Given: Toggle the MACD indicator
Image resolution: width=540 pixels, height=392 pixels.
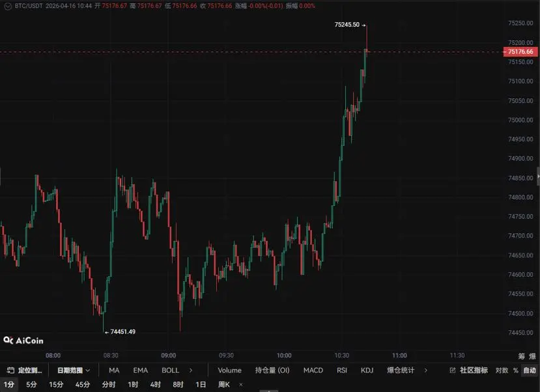Looking at the screenshot, I should pos(313,371).
